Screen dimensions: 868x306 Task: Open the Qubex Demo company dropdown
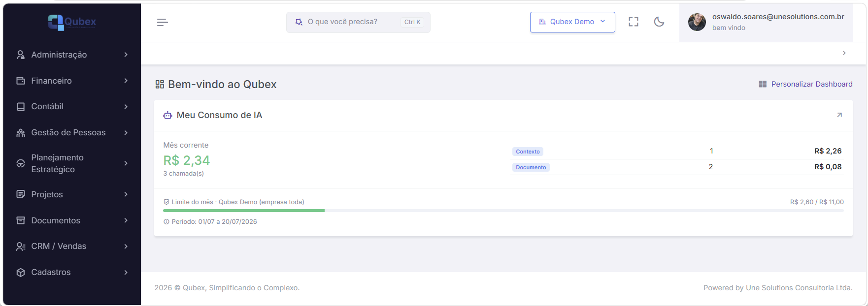pyautogui.click(x=572, y=22)
